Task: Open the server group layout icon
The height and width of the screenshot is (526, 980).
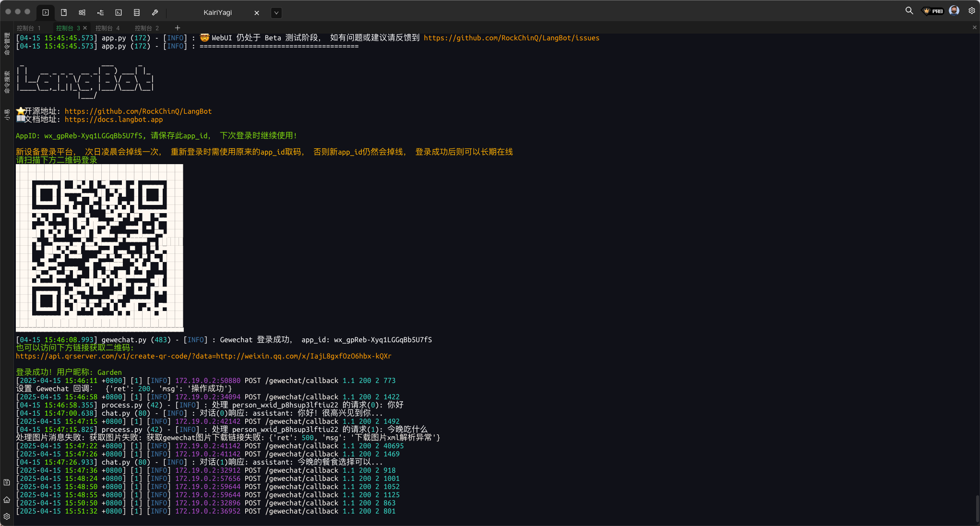Action: pyautogui.click(x=82, y=12)
